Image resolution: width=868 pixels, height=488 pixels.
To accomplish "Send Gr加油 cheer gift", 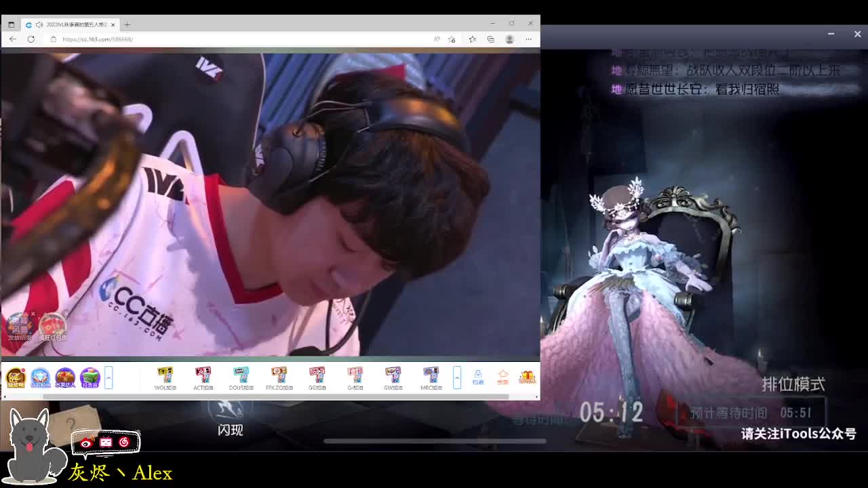I will pyautogui.click(x=355, y=378).
